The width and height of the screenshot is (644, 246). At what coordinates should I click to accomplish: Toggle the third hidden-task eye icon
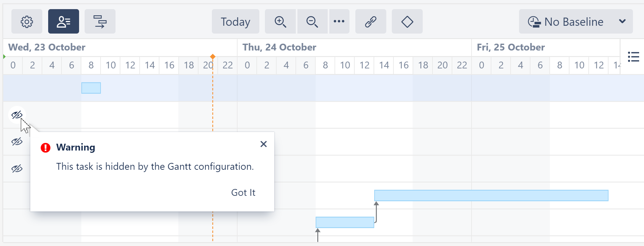[17, 168]
